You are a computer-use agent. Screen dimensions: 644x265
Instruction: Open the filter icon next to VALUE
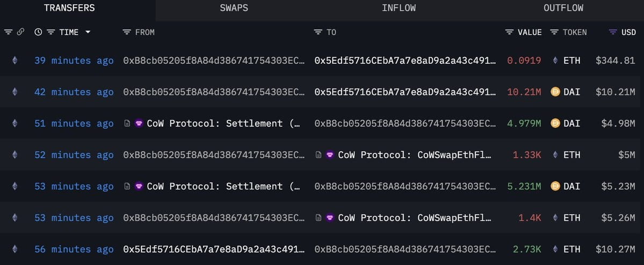pos(509,32)
